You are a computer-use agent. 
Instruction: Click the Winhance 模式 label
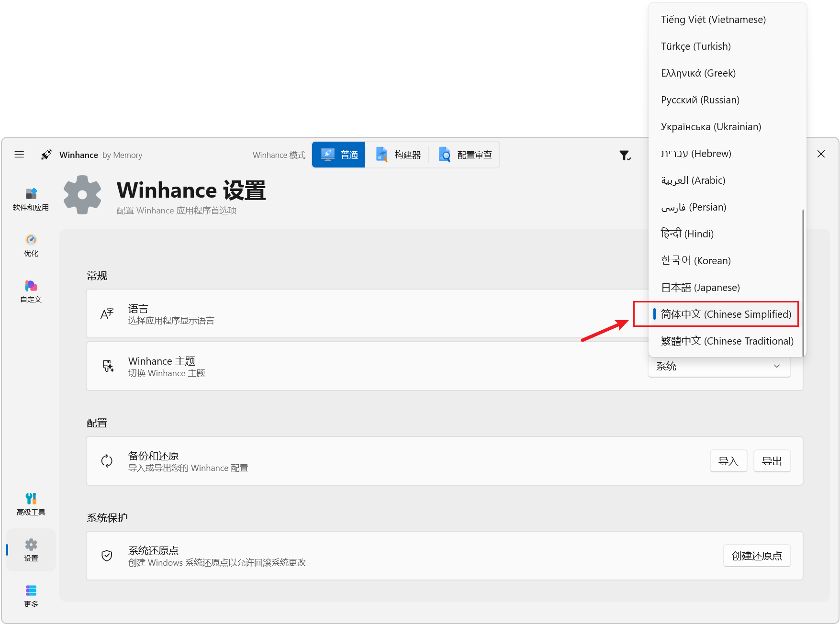279,155
